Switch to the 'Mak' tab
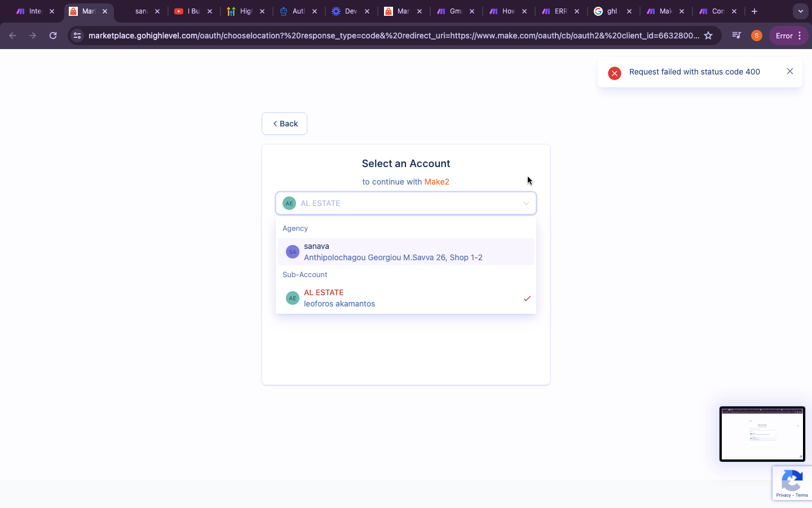This screenshot has height=508, width=812. [x=664, y=11]
